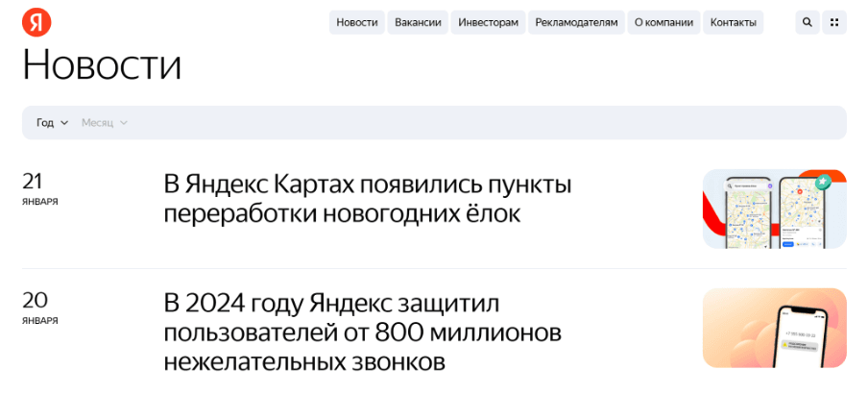Screen dimensions: 868x394
Task: Expand the Год year dropdown
Action: click(52, 123)
